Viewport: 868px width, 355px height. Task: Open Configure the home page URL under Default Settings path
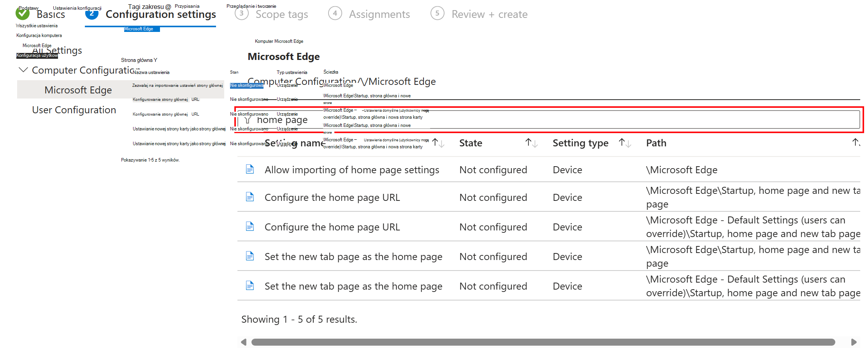point(332,227)
